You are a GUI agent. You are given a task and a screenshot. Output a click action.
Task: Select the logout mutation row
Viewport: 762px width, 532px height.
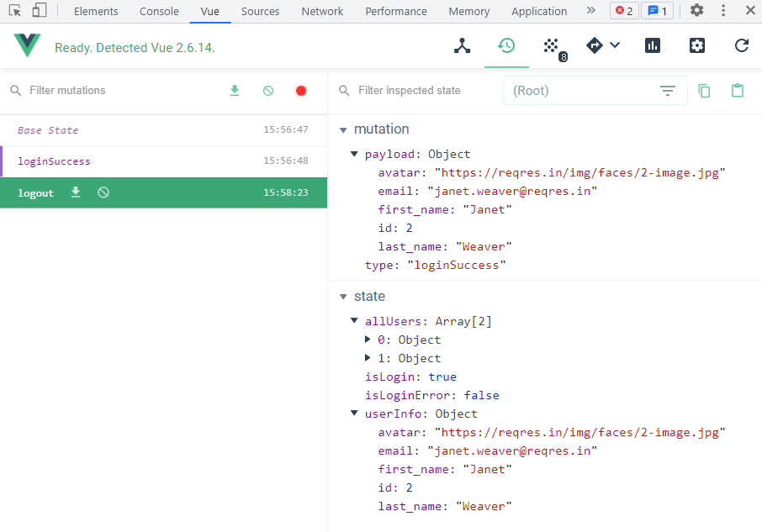point(163,192)
